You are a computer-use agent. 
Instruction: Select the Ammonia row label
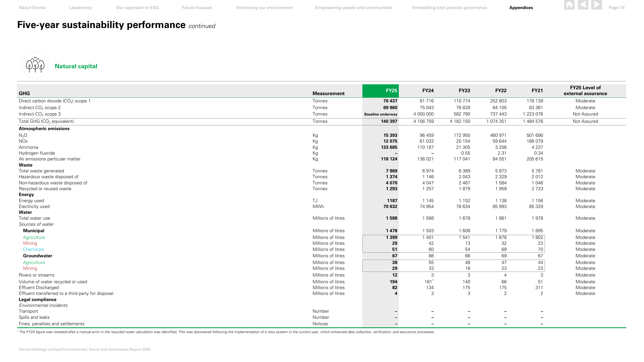(29, 147)
